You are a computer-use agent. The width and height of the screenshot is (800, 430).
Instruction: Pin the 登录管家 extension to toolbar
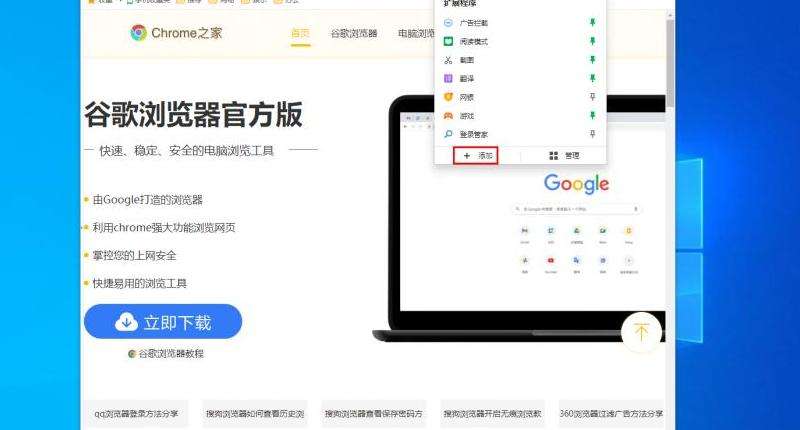click(x=592, y=134)
